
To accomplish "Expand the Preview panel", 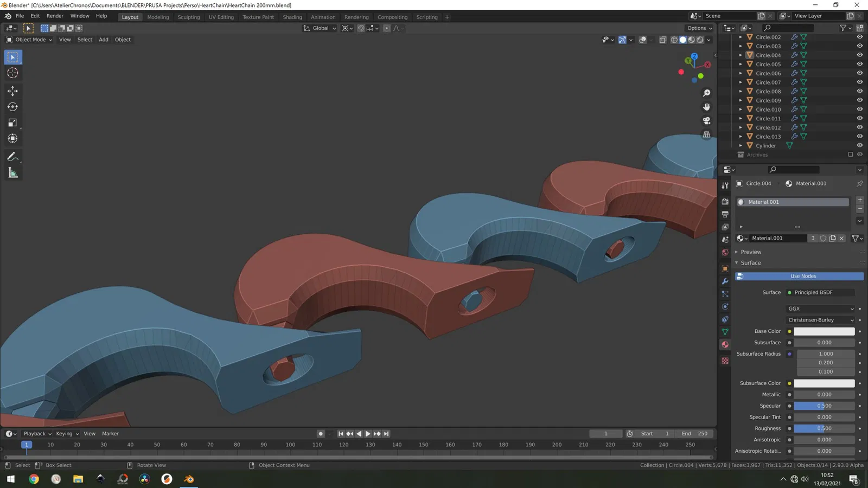I will pos(751,252).
